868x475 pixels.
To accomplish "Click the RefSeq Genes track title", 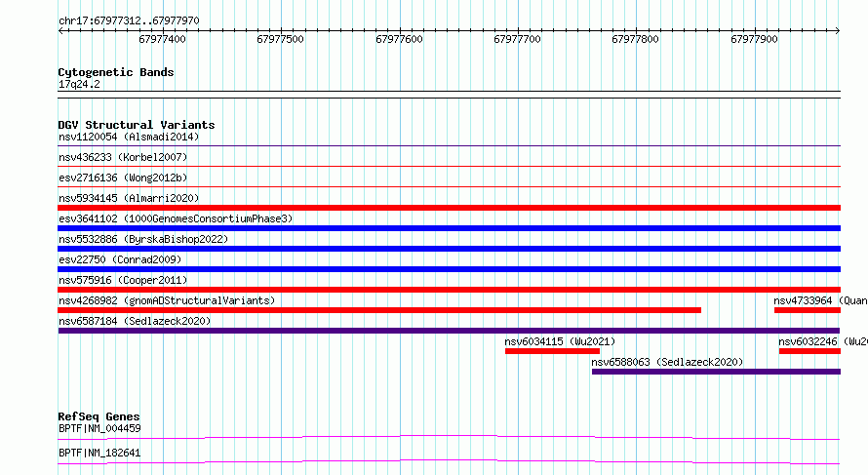I will (99, 416).
